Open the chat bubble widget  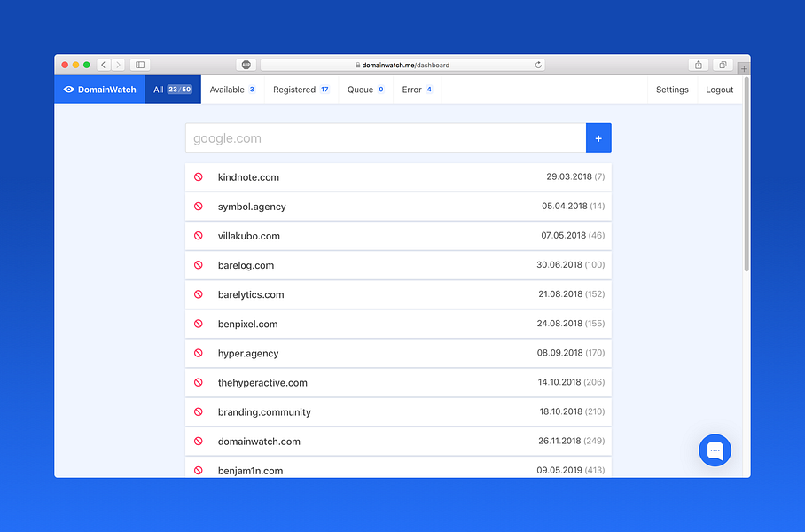715,450
